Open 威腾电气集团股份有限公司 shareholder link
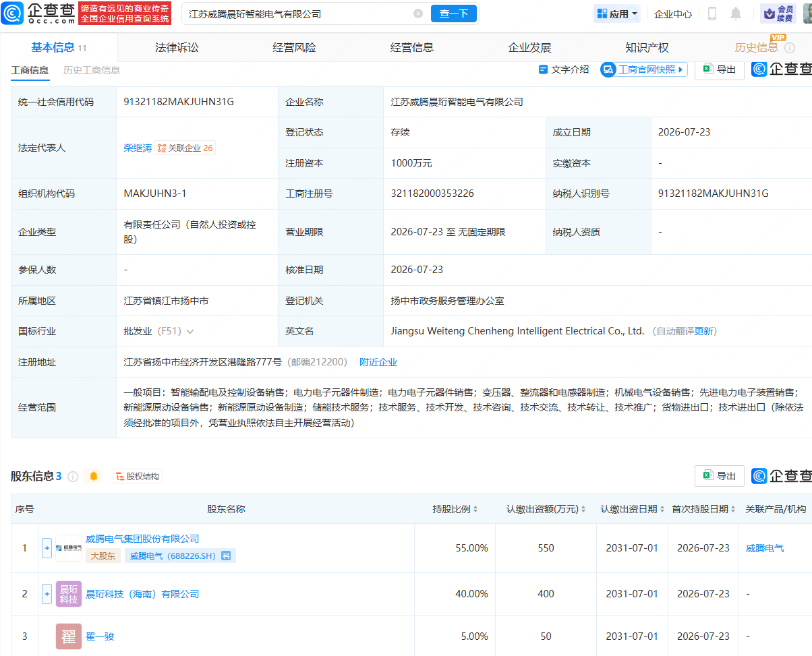The width and height of the screenshot is (812, 656). pos(142,539)
